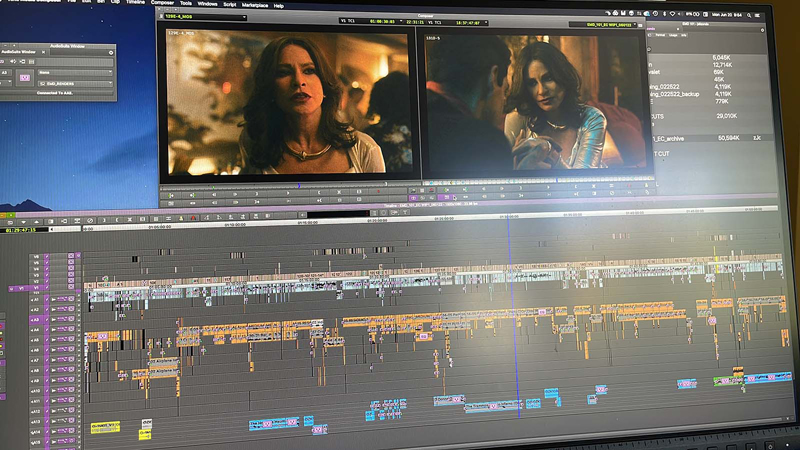Viewport: 800px width, 450px height.
Task: Close the AudioSuite Window tab
Action: (43, 52)
